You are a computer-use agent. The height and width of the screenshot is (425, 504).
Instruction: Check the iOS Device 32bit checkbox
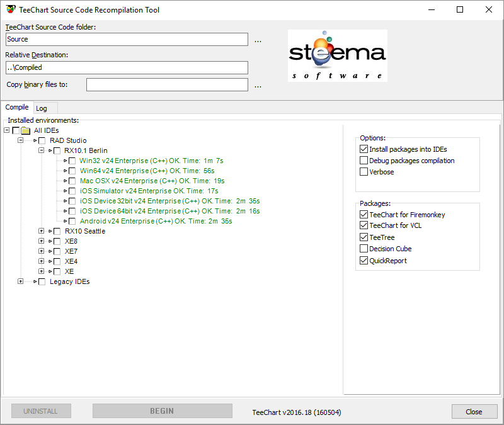pyautogui.click(x=72, y=201)
